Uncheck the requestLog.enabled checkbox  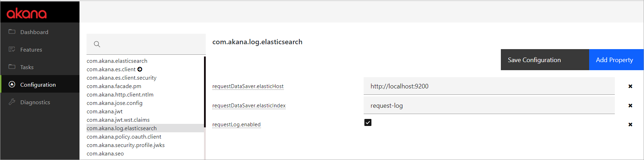coord(368,122)
